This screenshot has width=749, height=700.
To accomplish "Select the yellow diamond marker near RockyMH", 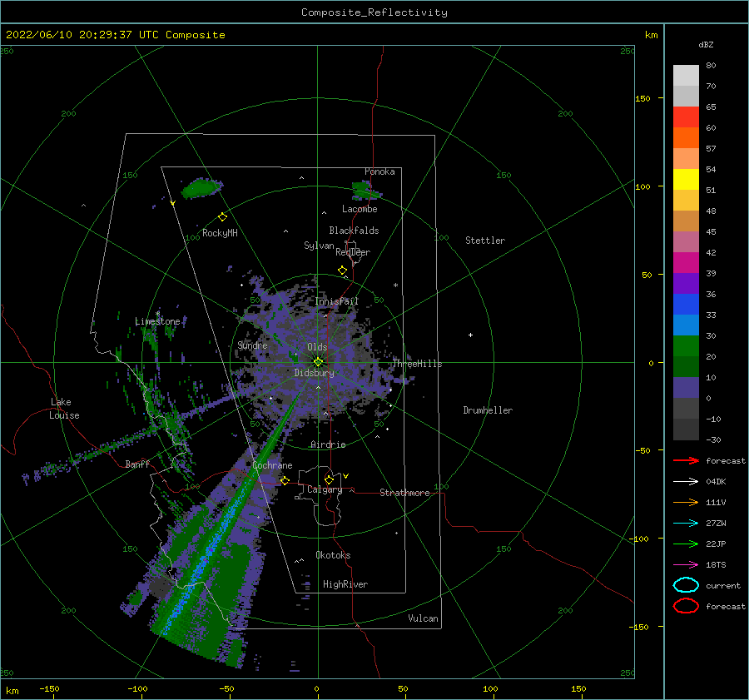I will pyautogui.click(x=222, y=217).
